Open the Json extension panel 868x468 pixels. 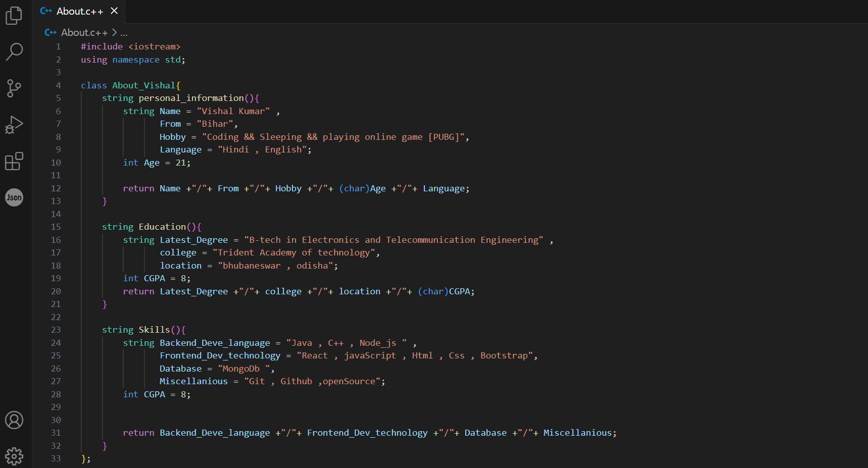pyautogui.click(x=14, y=197)
